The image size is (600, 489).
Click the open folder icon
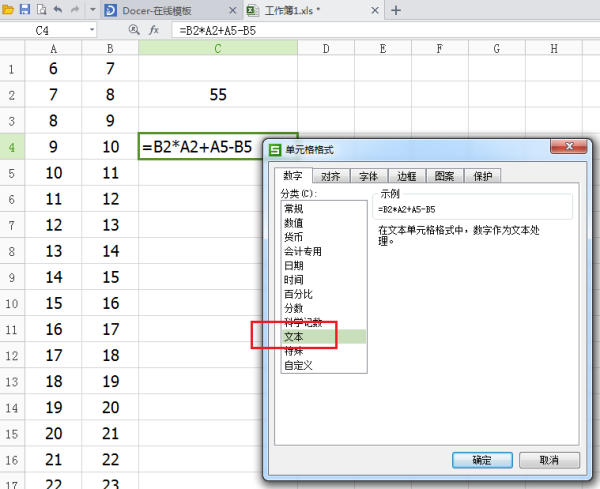click(7, 10)
